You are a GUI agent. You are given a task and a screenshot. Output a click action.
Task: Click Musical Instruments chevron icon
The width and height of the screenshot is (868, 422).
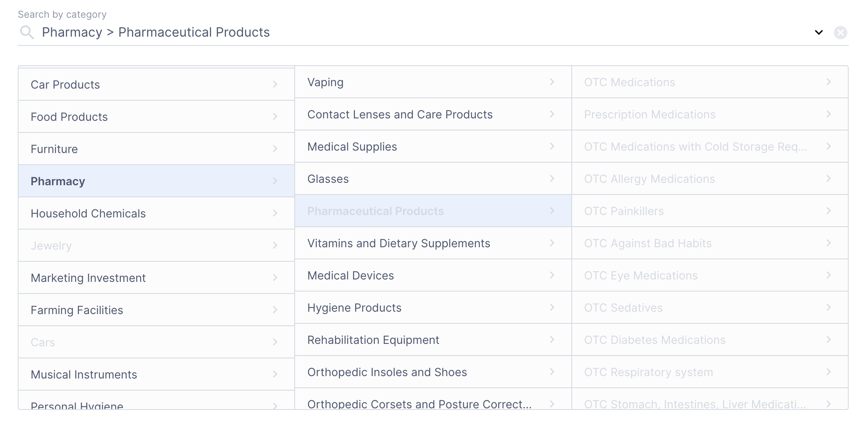(x=275, y=374)
